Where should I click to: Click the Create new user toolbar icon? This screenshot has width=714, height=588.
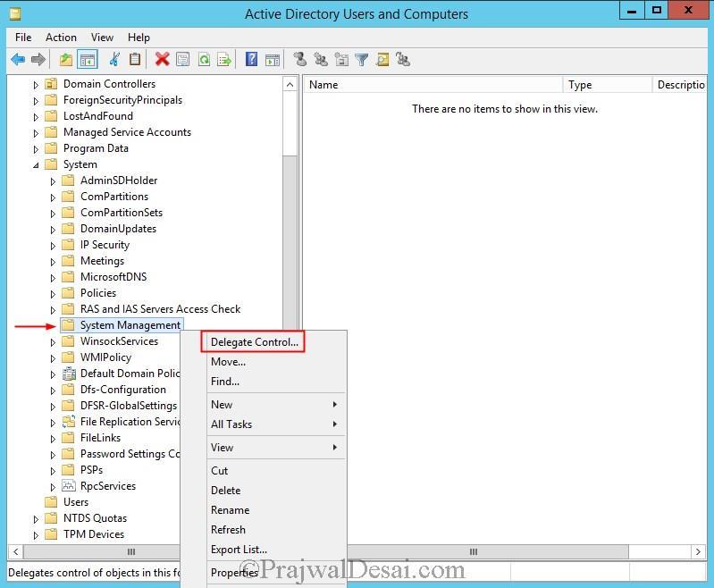click(299, 59)
